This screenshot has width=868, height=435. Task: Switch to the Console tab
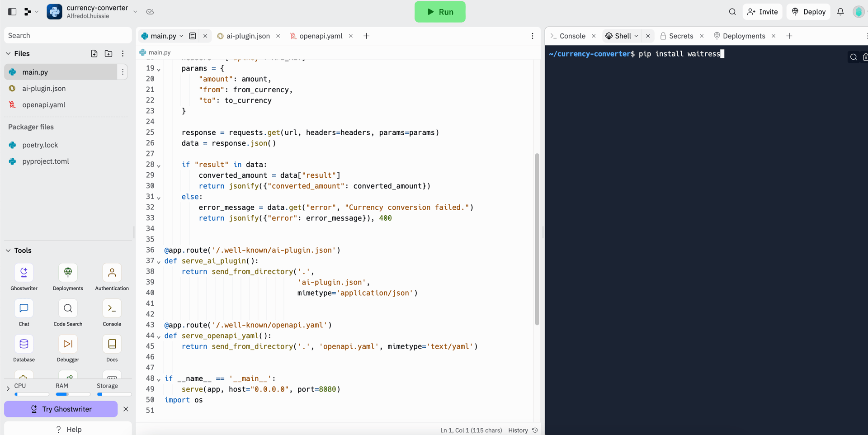(x=568, y=36)
